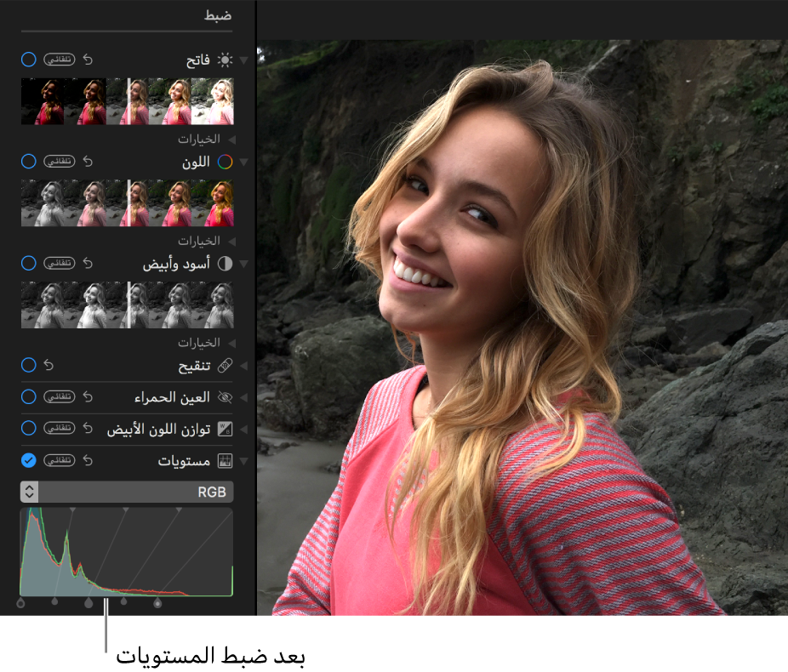Reset the Light adjustment with undo arrow

point(87,60)
